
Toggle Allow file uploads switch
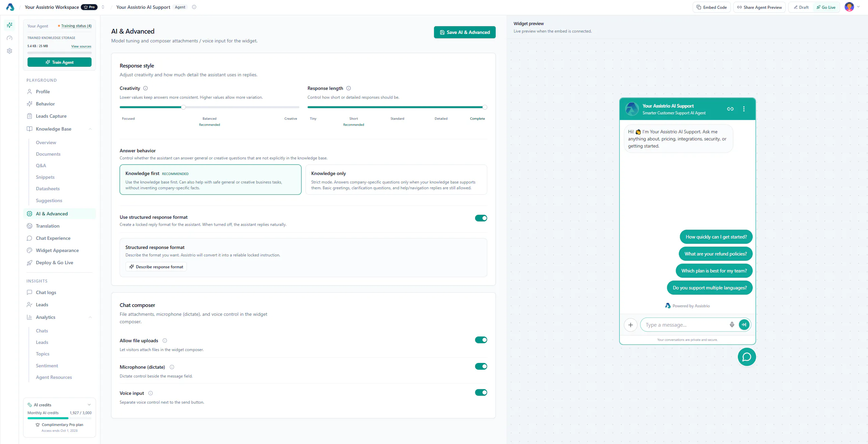coord(481,340)
